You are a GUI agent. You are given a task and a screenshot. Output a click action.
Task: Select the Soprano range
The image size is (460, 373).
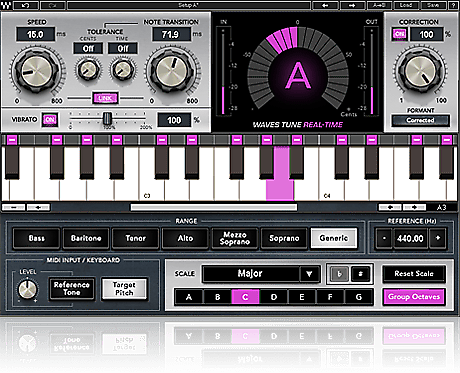coord(284,238)
